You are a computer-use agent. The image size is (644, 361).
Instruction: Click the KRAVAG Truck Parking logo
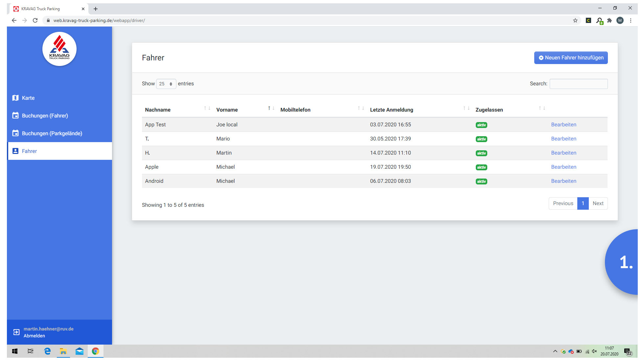coord(59,49)
